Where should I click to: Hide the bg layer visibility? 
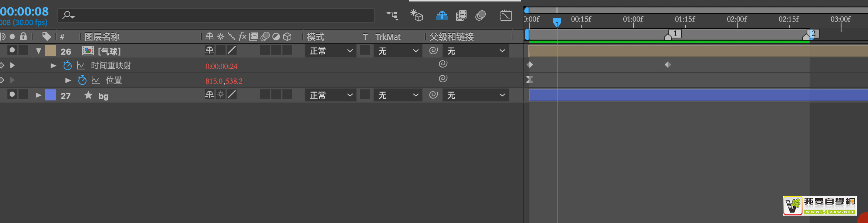12,95
